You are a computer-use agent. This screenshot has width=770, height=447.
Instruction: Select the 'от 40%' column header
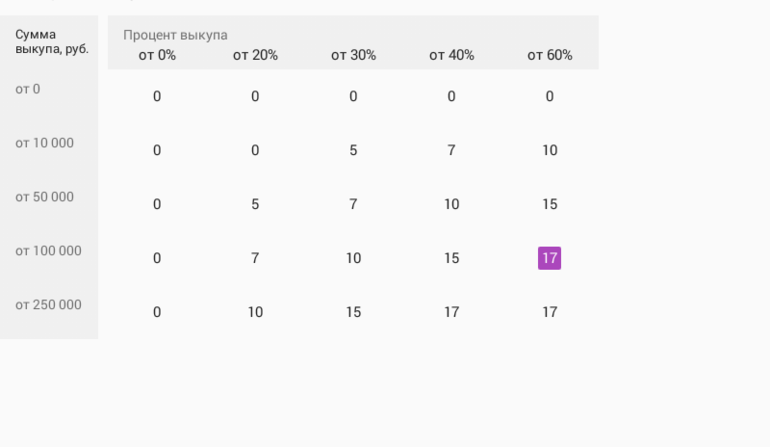click(x=451, y=55)
